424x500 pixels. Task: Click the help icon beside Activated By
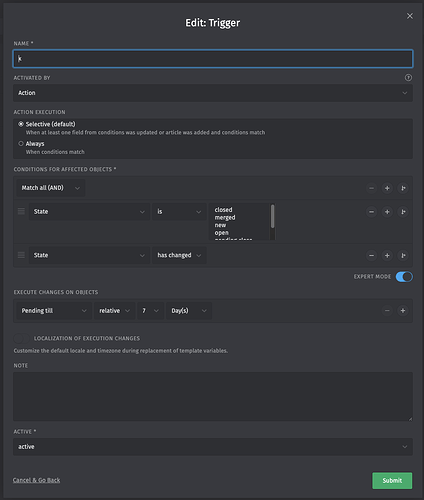coord(408,78)
